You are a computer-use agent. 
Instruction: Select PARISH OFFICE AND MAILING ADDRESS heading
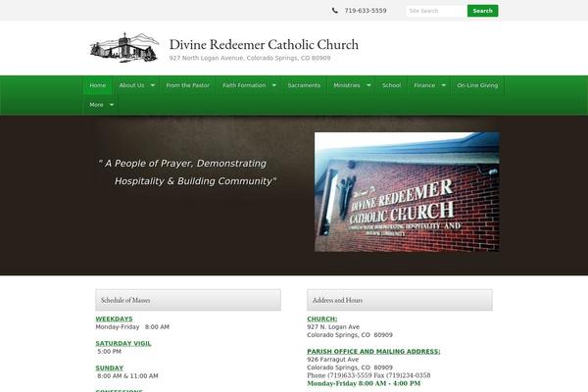[373, 352]
